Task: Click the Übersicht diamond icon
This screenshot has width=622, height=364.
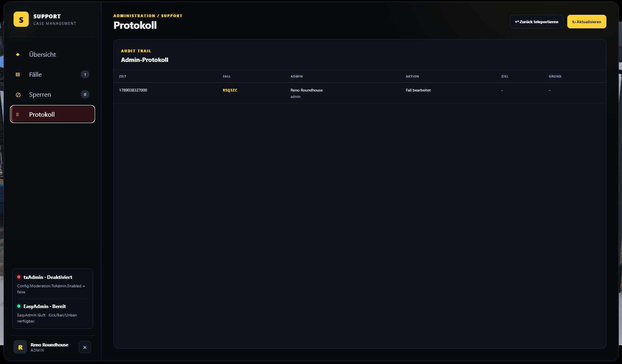Action: 18,54
